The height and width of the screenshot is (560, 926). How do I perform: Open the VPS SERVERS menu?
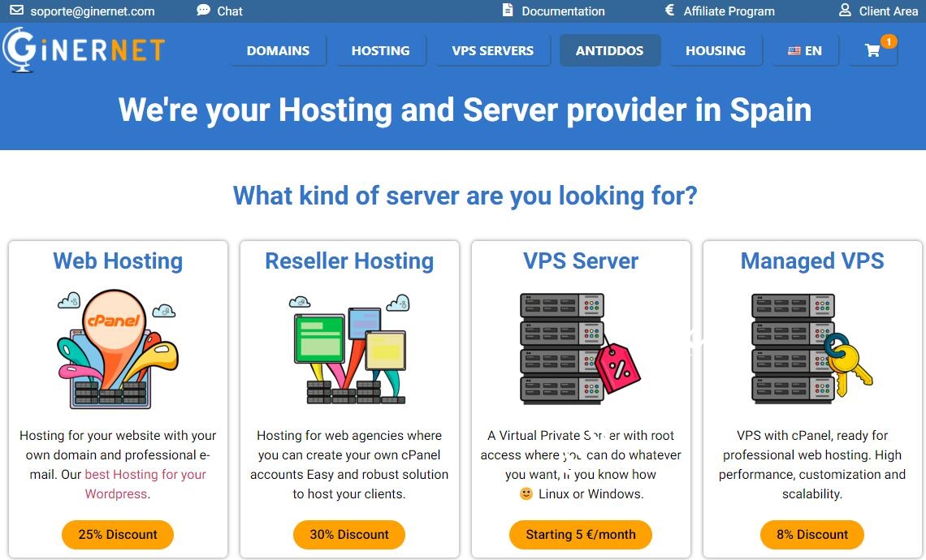(x=492, y=51)
